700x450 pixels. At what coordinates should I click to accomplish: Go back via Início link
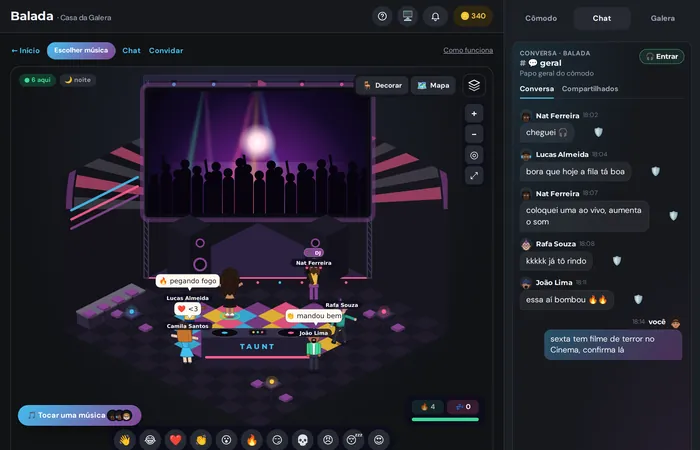[x=25, y=50]
